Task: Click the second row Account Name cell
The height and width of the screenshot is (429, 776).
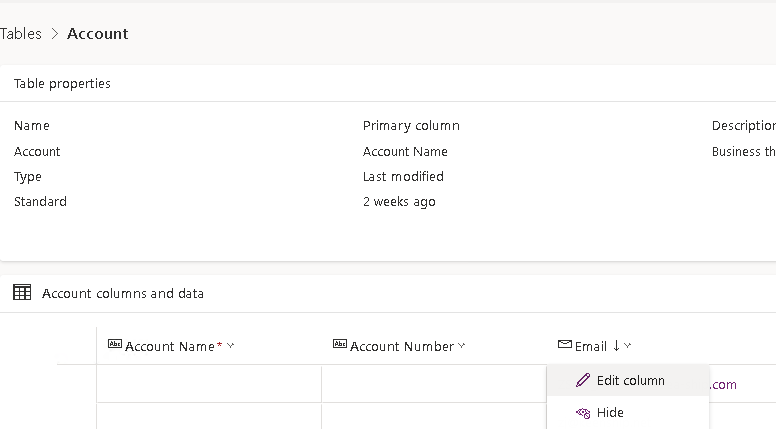Action: [208, 416]
